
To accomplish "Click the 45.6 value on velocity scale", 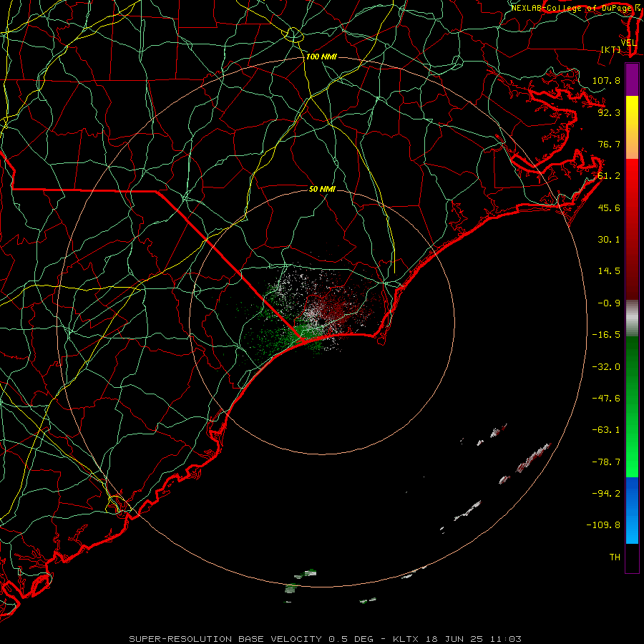I will pos(609,208).
